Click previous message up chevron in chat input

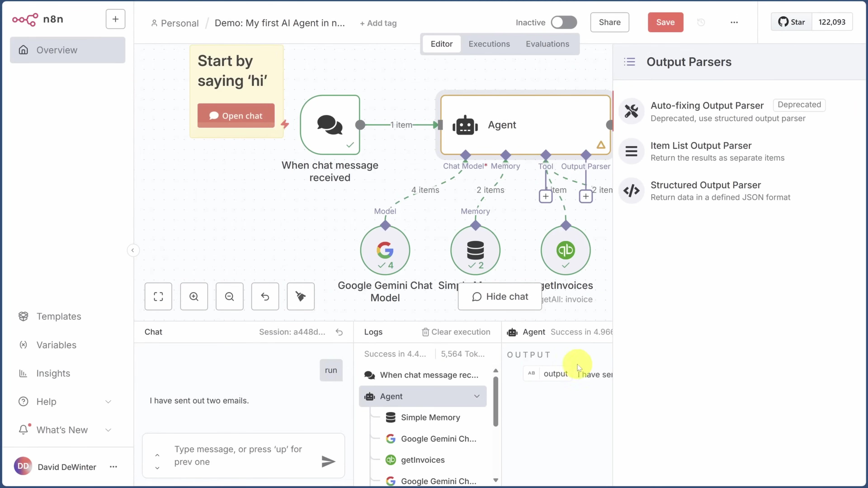coord(157,455)
